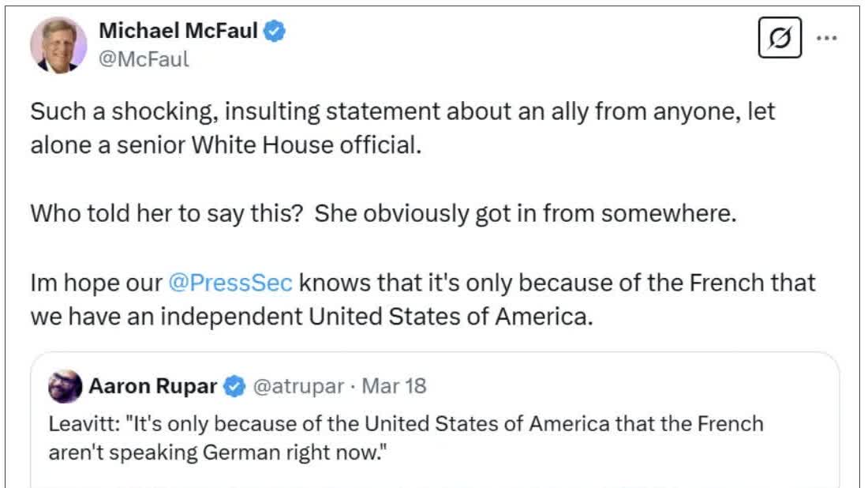The image size is (868, 488).
Task: Click "we have an independent United States" line
Action: pyautogui.click(x=310, y=317)
